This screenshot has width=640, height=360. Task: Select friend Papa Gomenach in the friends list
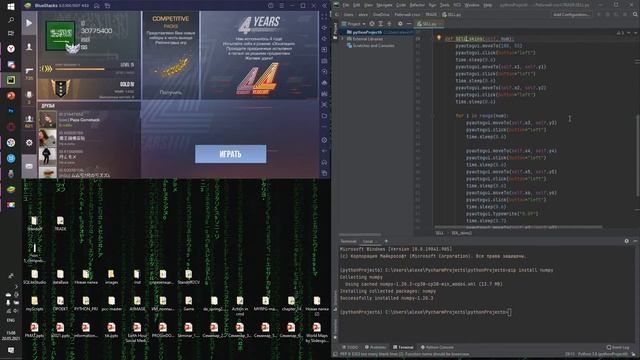[x=89, y=120]
